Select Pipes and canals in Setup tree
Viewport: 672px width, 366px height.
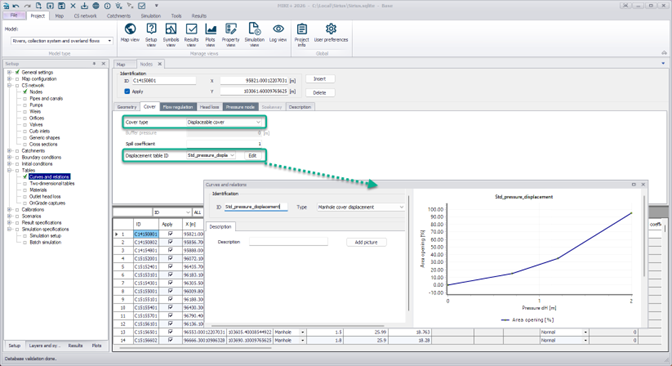click(x=46, y=99)
